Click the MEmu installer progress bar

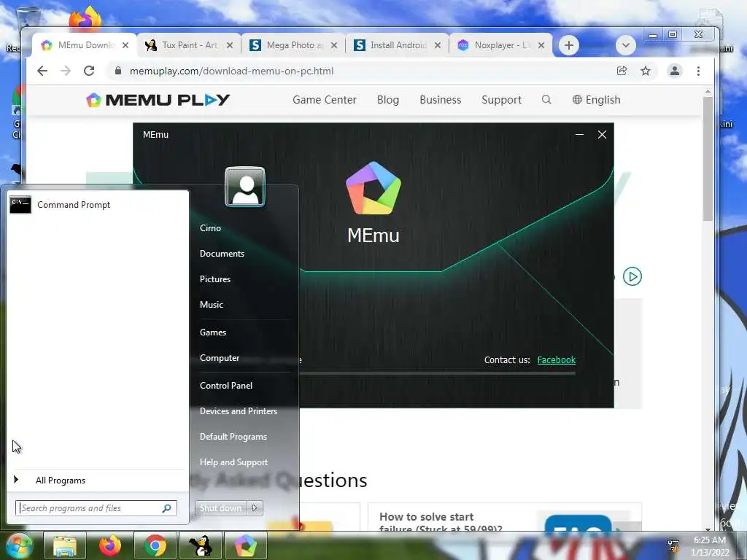click(x=438, y=374)
